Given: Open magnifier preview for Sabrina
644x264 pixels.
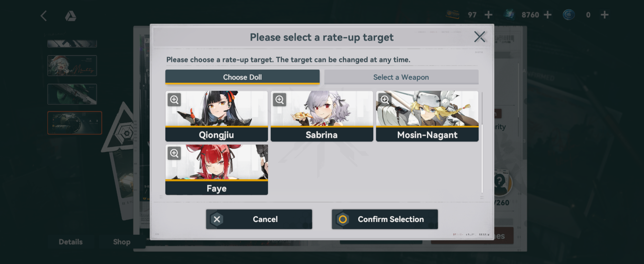Looking at the screenshot, I should point(280,100).
